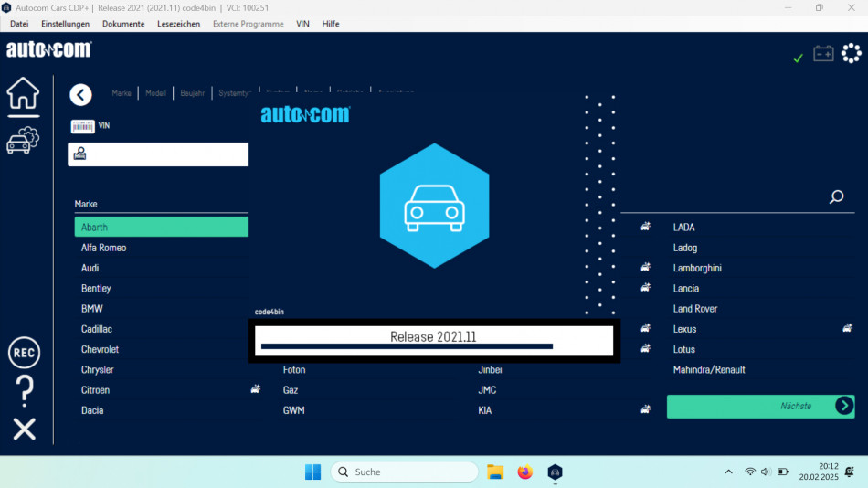Open the Lesezeichen menu
The height and width of the screenshot is (488, 868).
179,24
